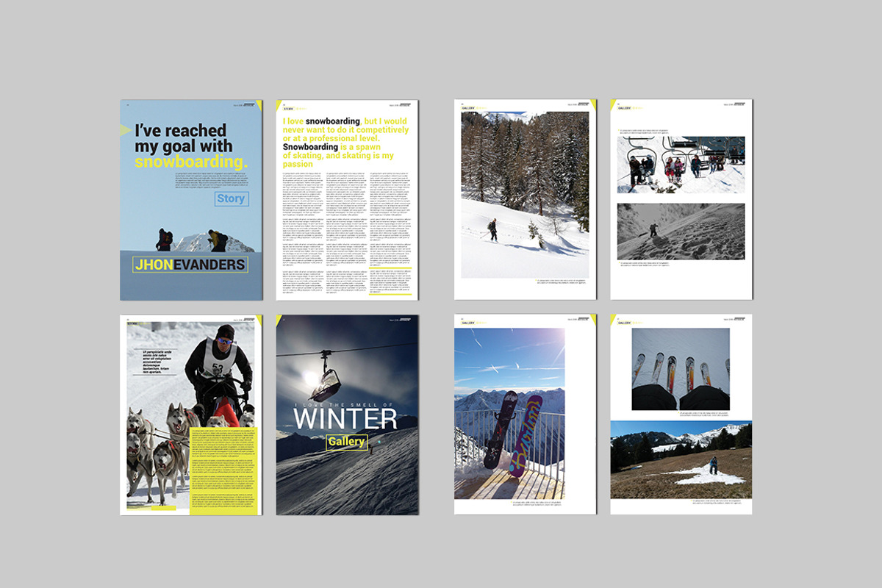
Task: Select the snowboards leaning on railing photo
Action: tap(509, 414)
